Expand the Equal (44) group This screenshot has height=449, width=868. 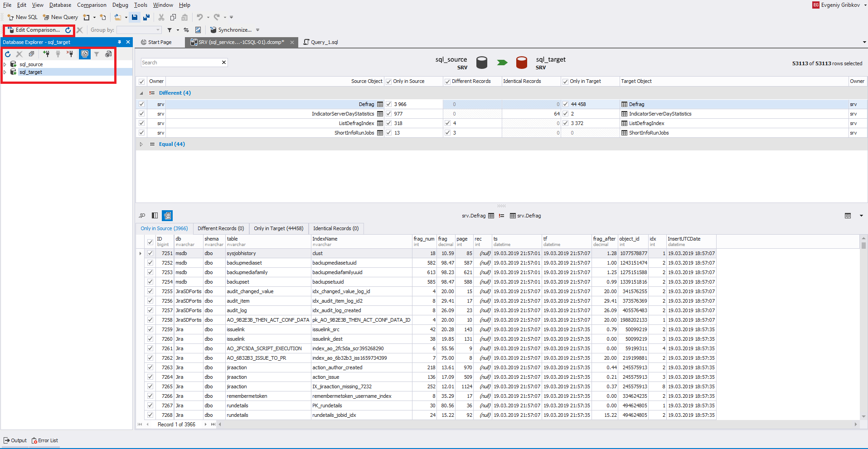(x=141, y=144)
